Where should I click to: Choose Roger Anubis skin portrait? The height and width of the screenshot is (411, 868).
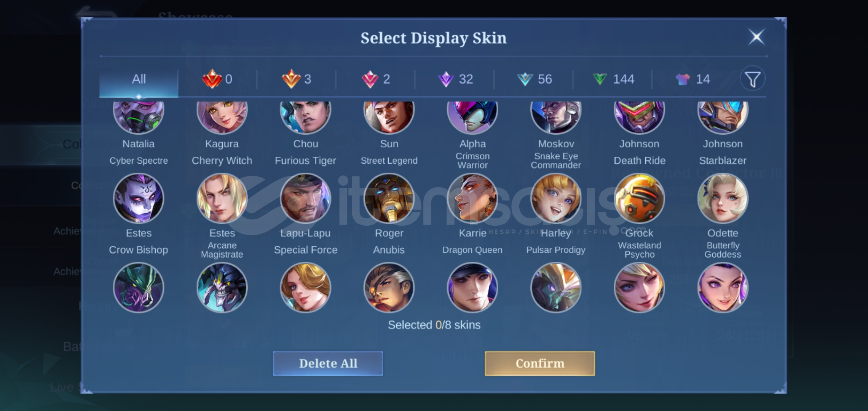pyautogui.click(x=389, y=198)
